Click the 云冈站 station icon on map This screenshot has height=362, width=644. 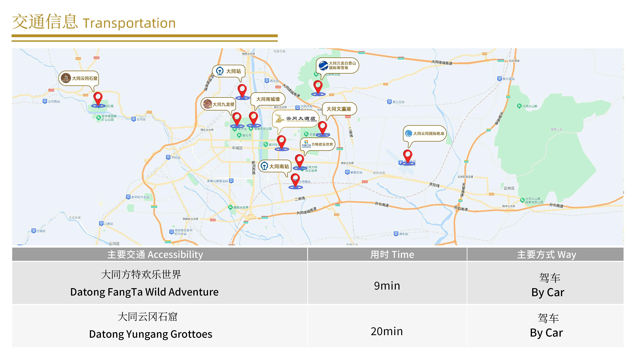[133, 119]
